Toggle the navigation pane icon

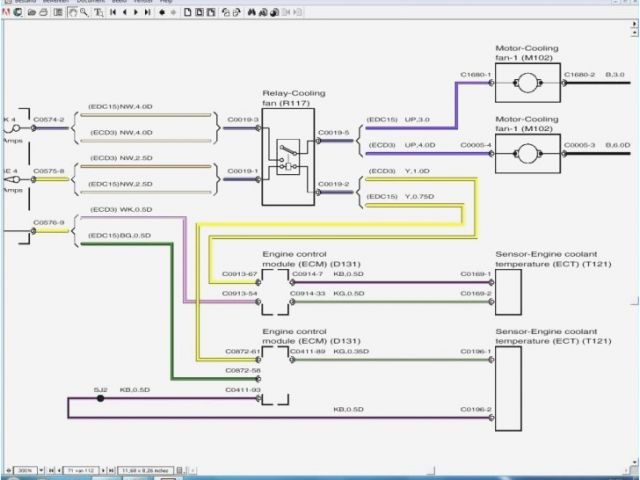[58, 12]
